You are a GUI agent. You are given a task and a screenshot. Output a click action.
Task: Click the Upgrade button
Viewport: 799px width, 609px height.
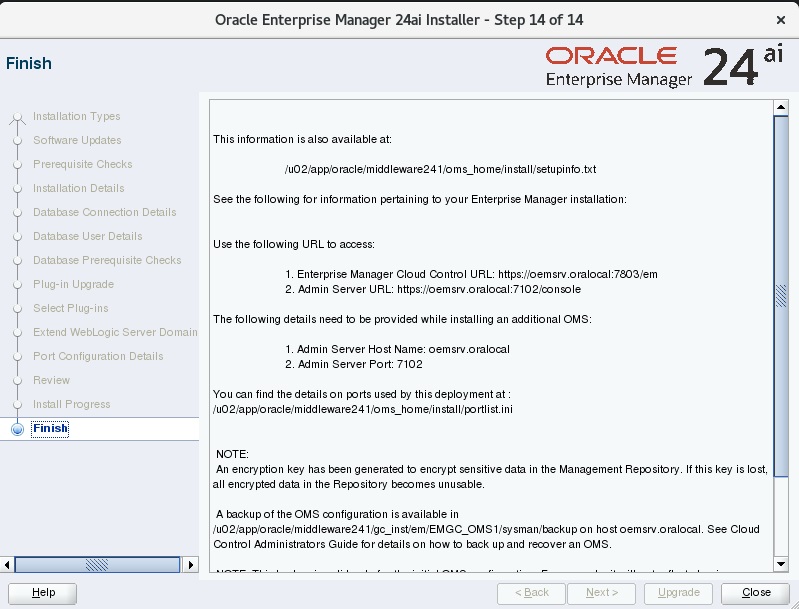pyautogui.click(x=679, y=593)
